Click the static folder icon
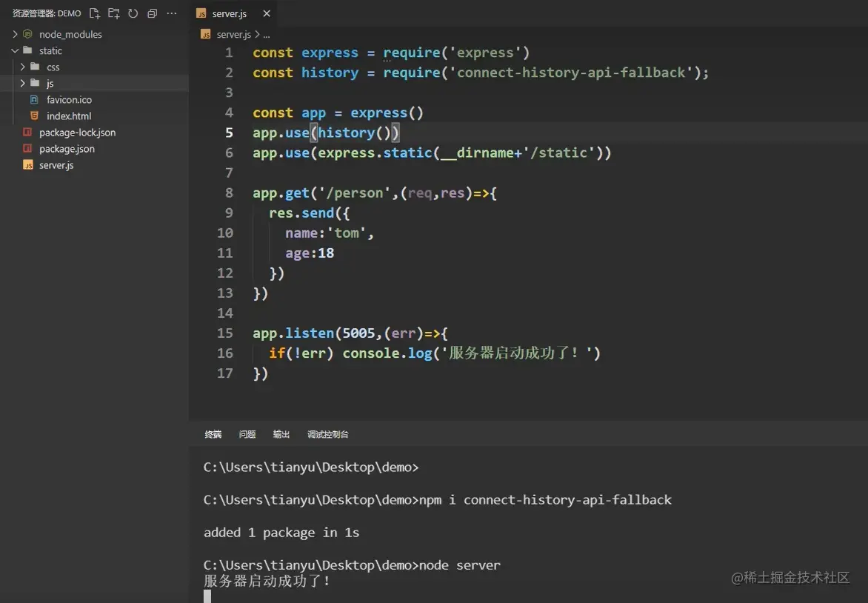This screenshot has width=868, height=603. pyautogui.click(x=27, y=50)
